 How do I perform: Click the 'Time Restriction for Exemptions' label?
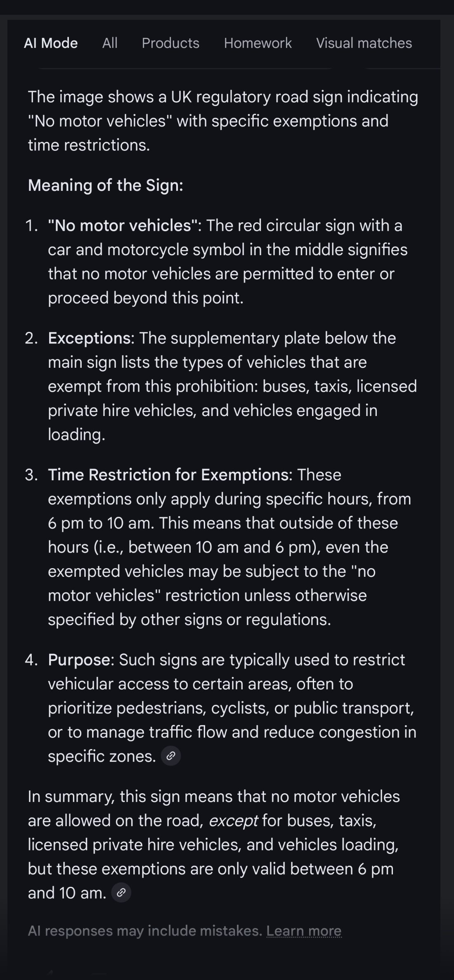pyautogui.click(x=168, y=475)
